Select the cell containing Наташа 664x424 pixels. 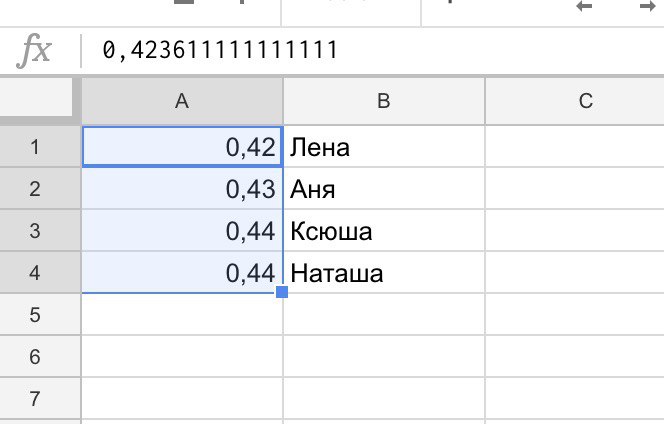(384, 272)
